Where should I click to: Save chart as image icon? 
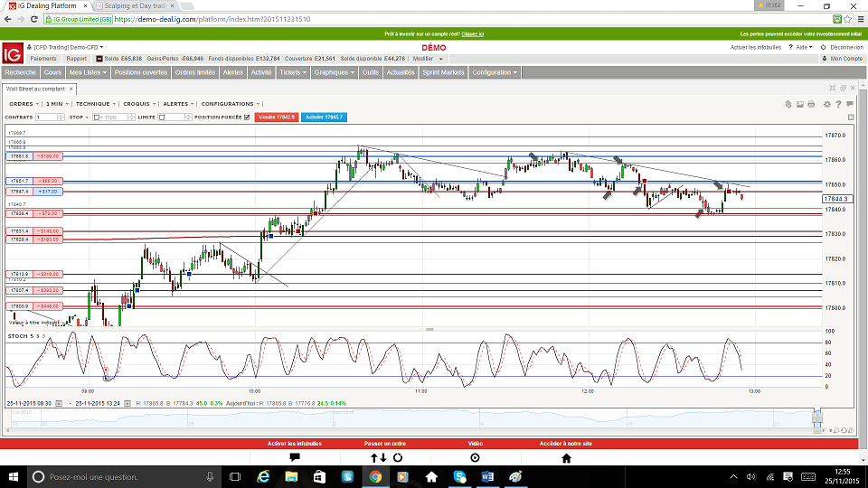tap(799, 104)
